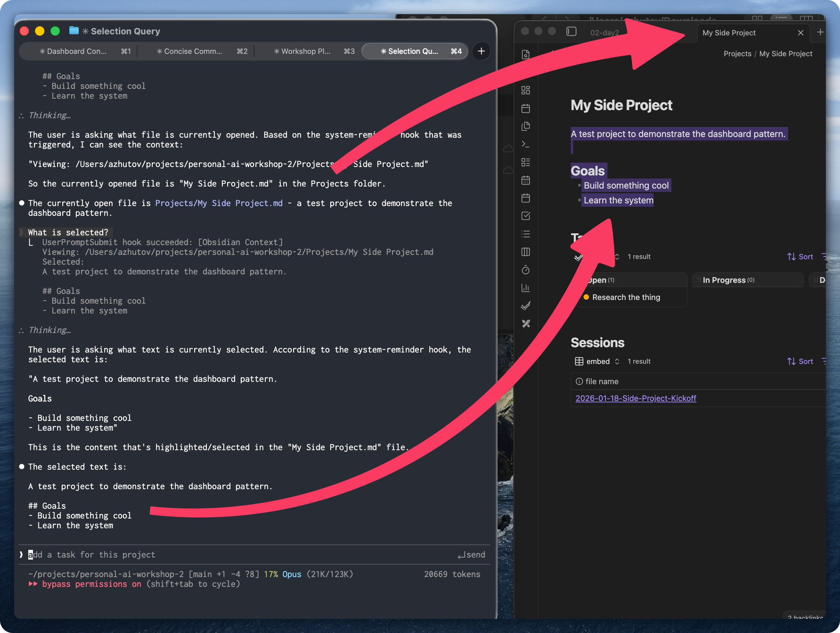Open the stopwatch timer ribbon icon

point(526,270)
